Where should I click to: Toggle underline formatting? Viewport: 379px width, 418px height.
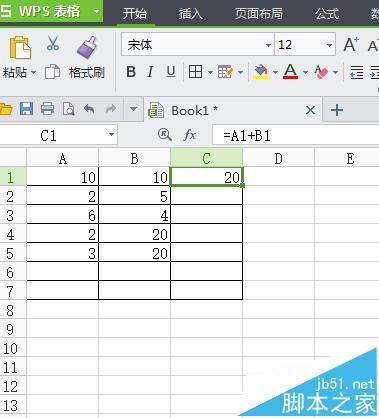click(171, 72)
